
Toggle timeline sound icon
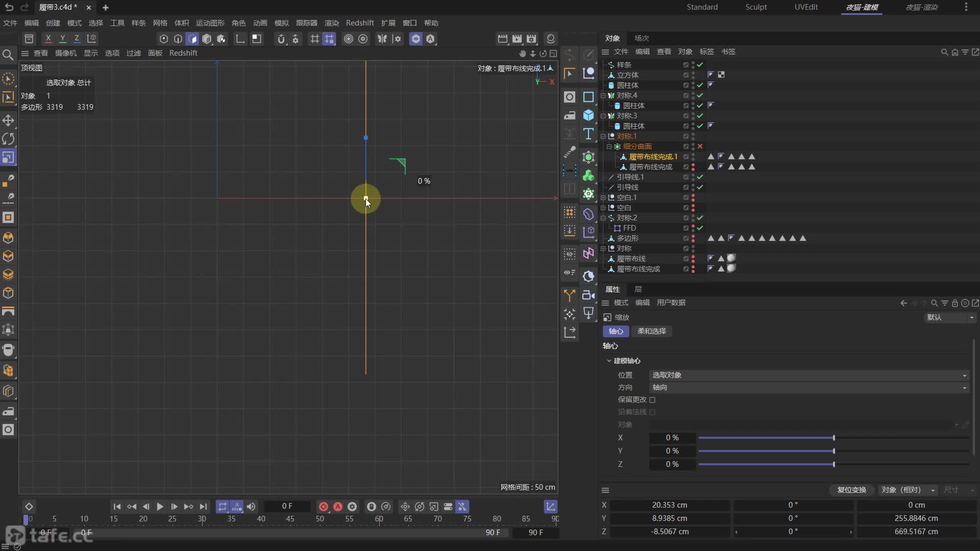point(251,507)
